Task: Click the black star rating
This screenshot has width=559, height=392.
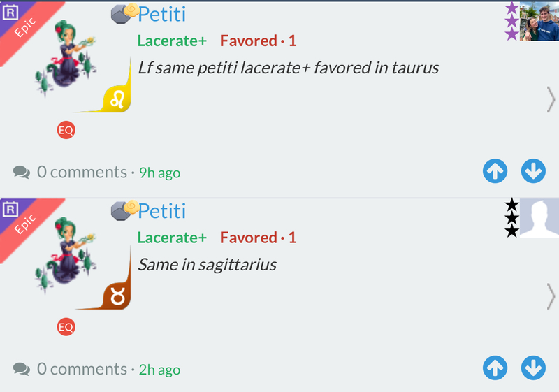Action: [x=511, y=218]
